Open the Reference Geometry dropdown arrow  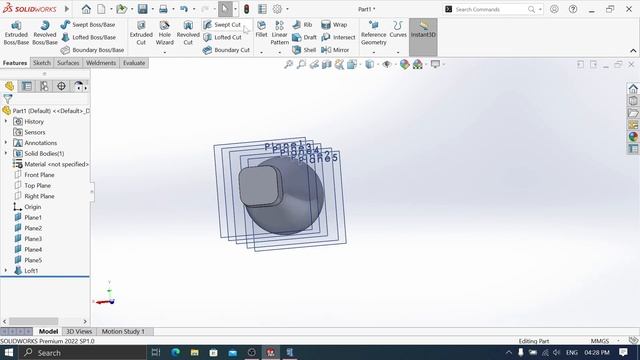pos(373,52)
